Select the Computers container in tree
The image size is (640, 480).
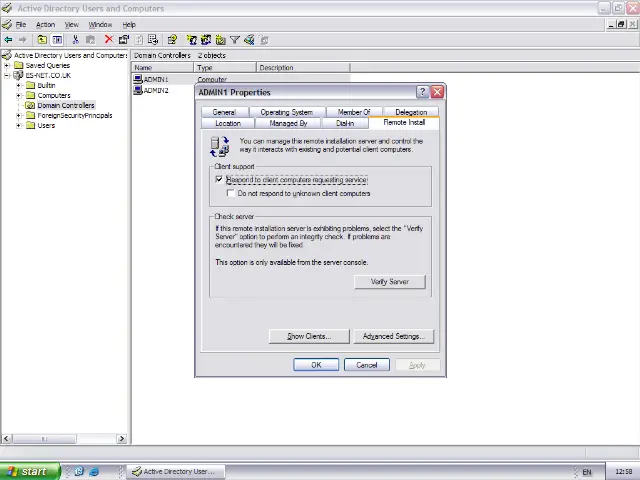(x=53, y=95)
